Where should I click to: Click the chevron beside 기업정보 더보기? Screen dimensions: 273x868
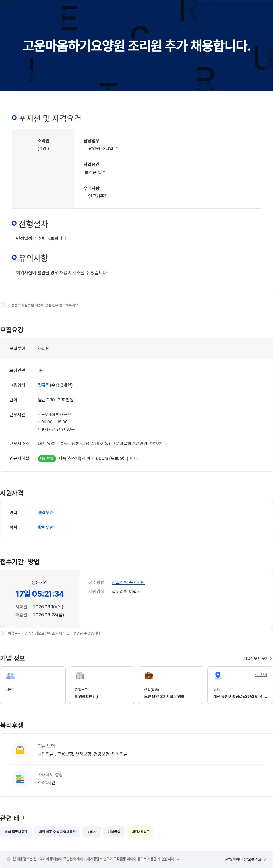271,658
